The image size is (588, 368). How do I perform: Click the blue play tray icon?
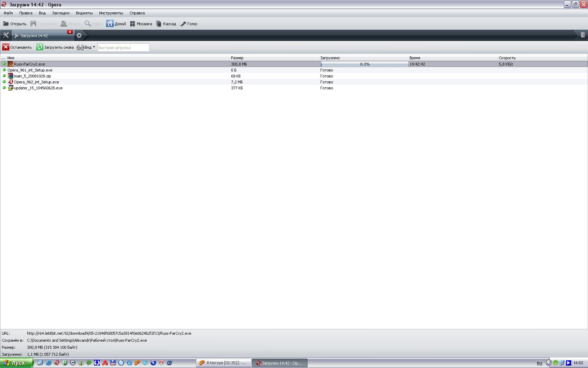pos(568,363)
